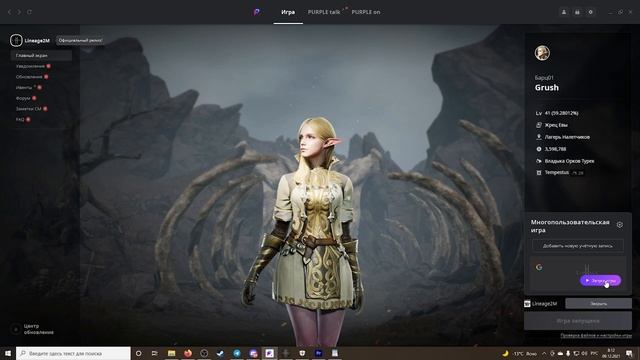Click Добавить новую учётную запись button

click(x=578, y=246)
